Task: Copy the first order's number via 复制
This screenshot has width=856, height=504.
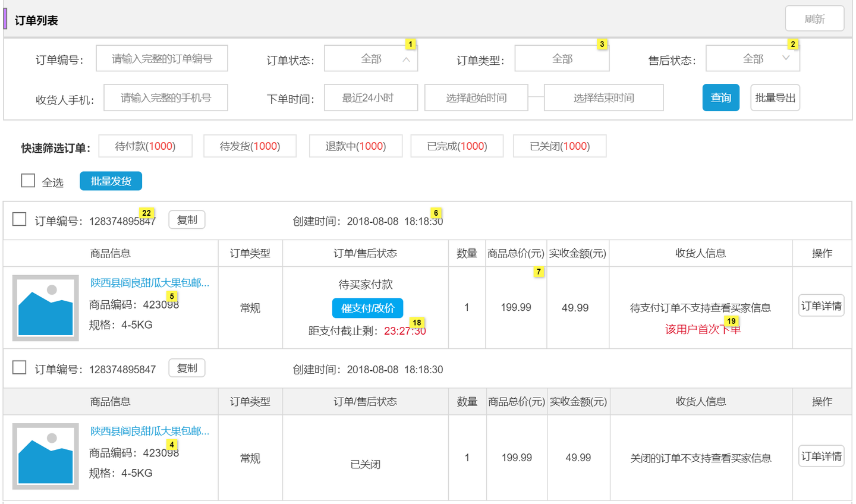Action: [187, 220]
